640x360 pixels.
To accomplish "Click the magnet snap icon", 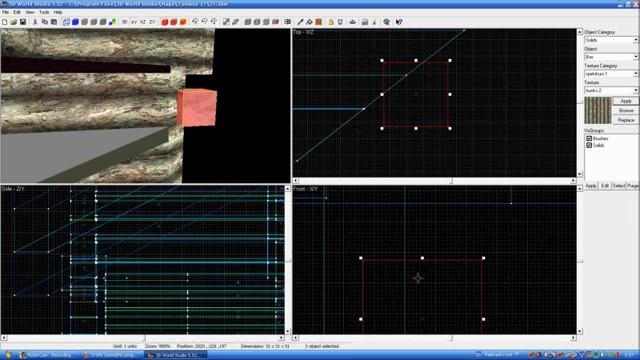I will coord(340,22).
